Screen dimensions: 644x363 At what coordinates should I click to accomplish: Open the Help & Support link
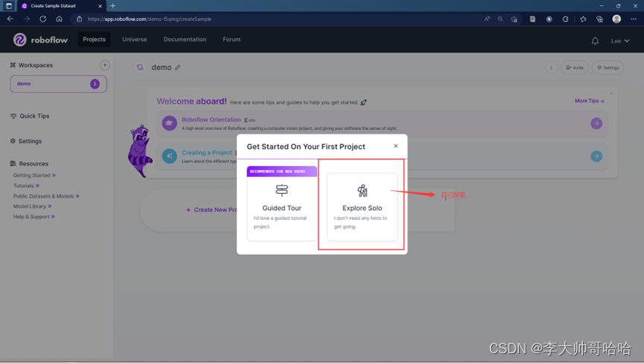34,217
